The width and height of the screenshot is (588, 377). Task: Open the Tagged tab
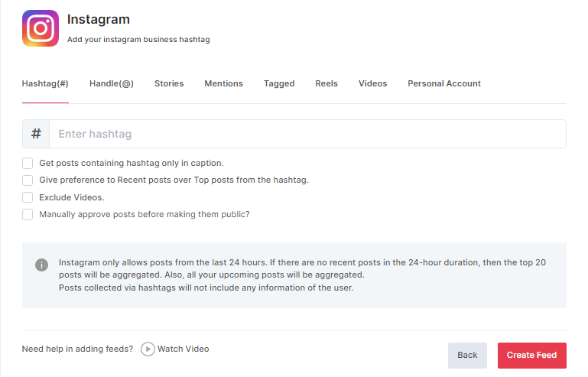(279, 83)
